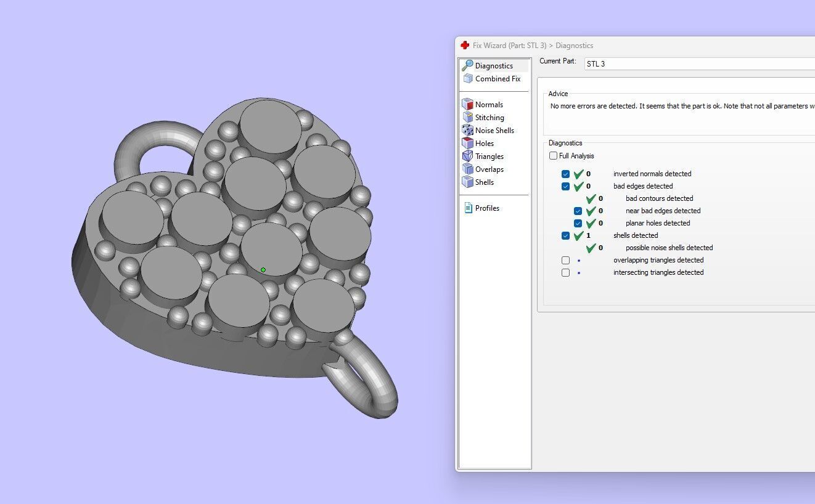Click the 'intersecting triangles detected' text

658,272
